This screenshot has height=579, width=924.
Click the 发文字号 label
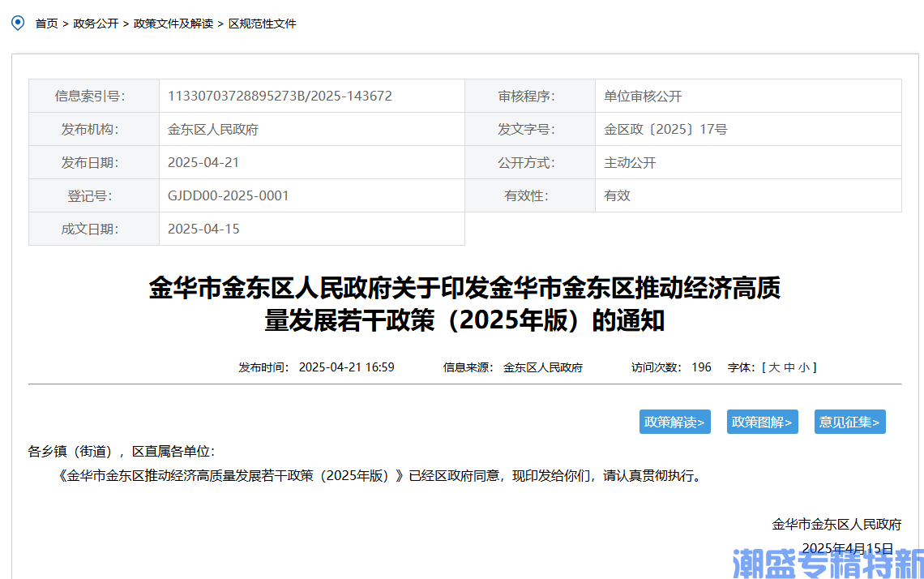point(526,129)
